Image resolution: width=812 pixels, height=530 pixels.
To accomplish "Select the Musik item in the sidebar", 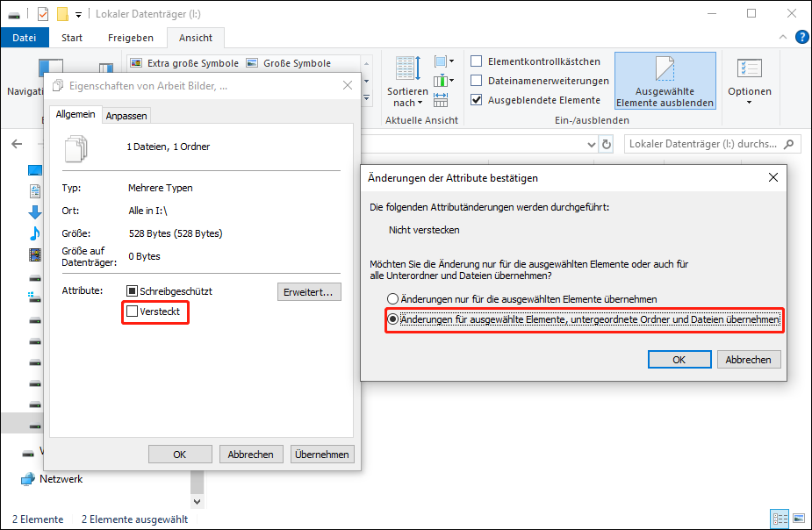I will tap(35, 233).
